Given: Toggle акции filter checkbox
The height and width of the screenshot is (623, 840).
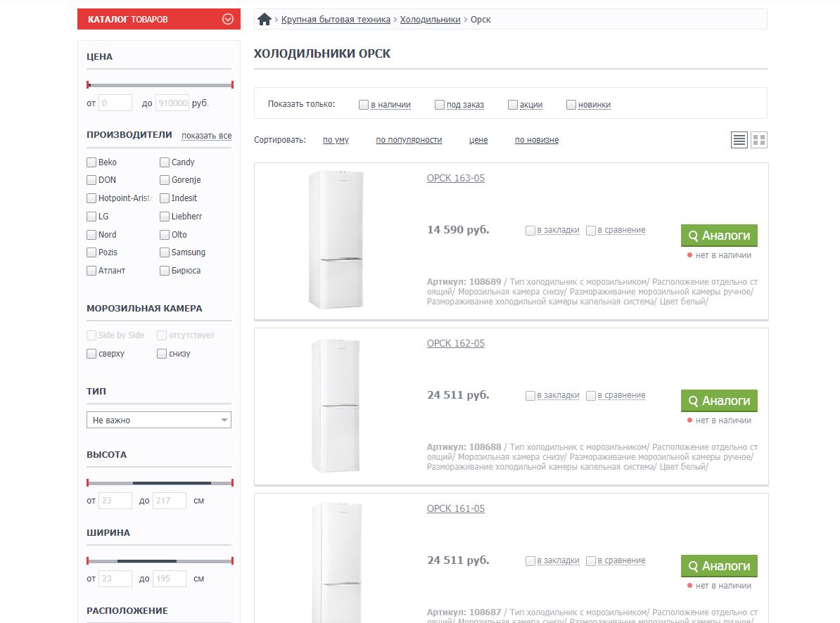Looking at the screenshot, I should [x=513, y=104].
